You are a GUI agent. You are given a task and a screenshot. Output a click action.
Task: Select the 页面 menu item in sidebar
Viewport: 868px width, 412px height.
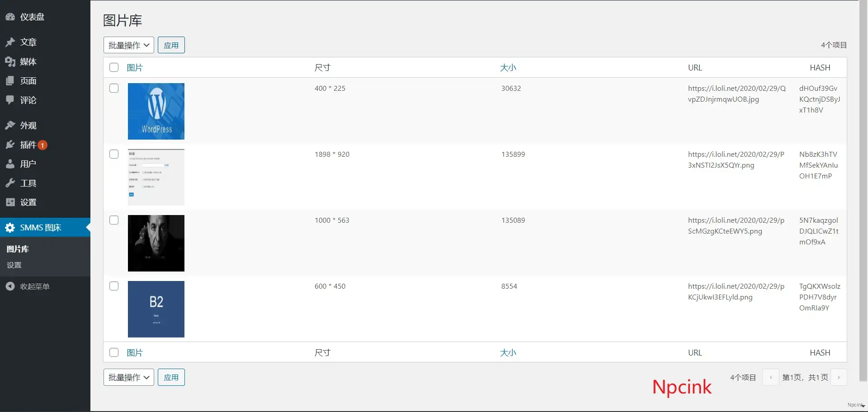(28, 81)
